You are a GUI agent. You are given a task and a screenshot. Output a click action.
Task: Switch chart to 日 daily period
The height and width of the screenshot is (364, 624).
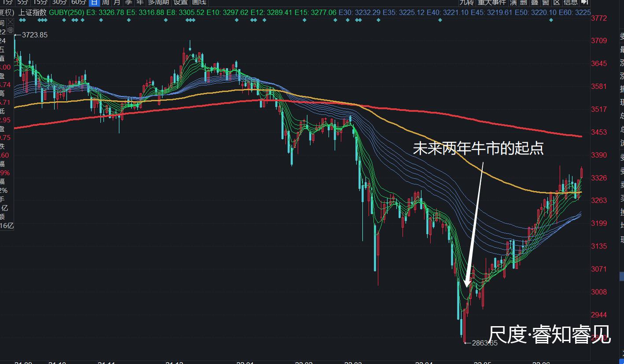[x=94, y=2]
